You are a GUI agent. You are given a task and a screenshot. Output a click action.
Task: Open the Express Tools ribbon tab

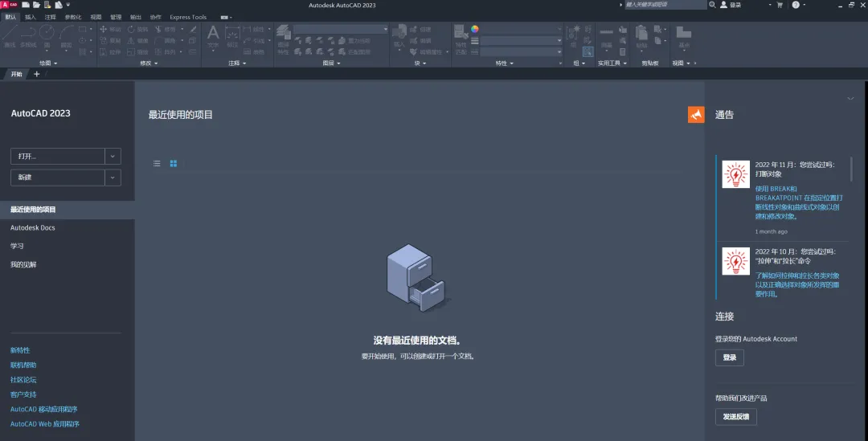(x=188, y=17)
